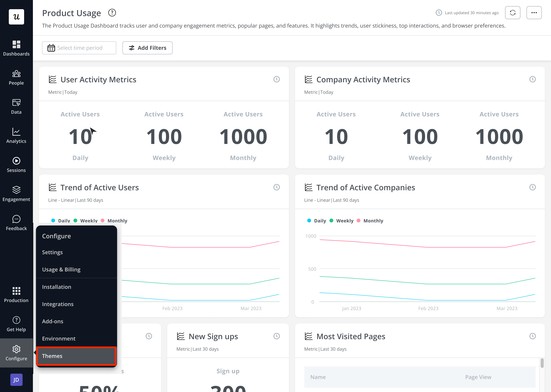Image resolution: width=551 pixels, height=392 pixels.
Task: Open the Feedback section
Action: point(16,223)
